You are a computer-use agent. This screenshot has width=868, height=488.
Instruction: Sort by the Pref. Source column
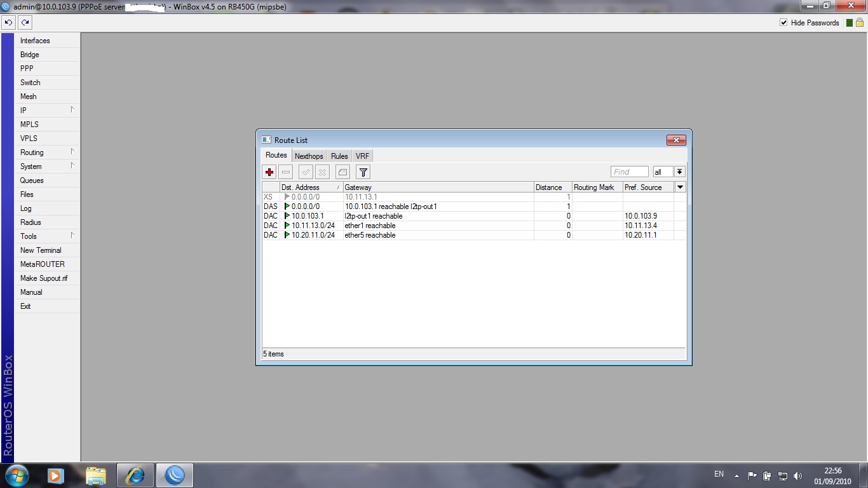coord(649,187)
